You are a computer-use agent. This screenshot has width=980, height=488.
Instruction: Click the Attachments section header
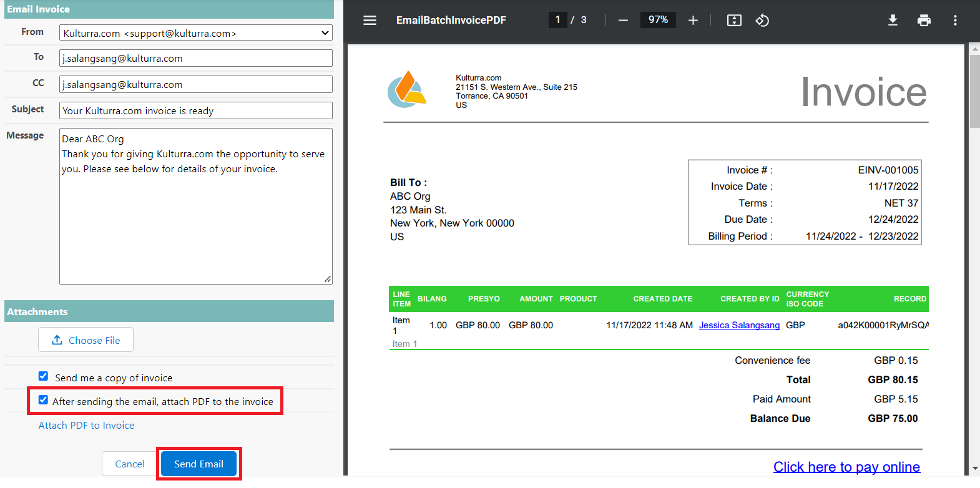pos(169,311)
